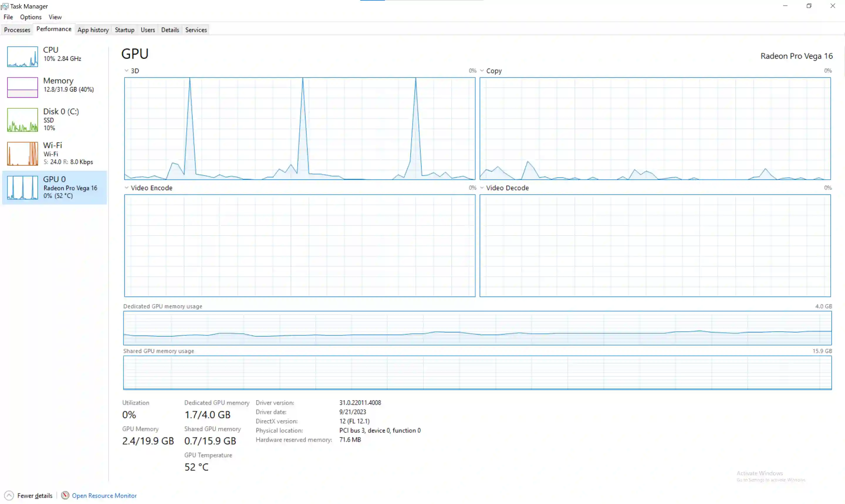Click the Disk 0 (C:) label
Viewport: 845px width, 504px height.
pyautogui.click(x=61, y=111)
